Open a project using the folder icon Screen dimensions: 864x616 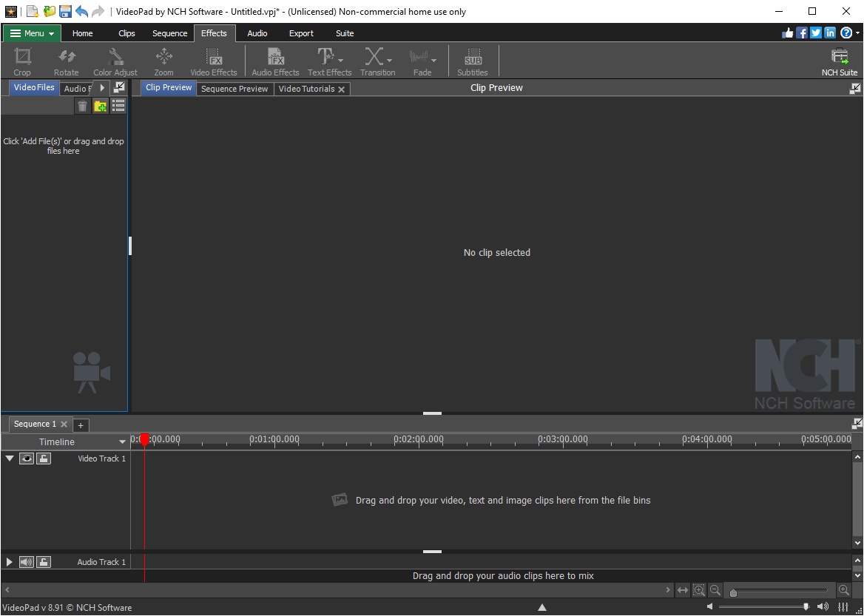pos(50,11)
